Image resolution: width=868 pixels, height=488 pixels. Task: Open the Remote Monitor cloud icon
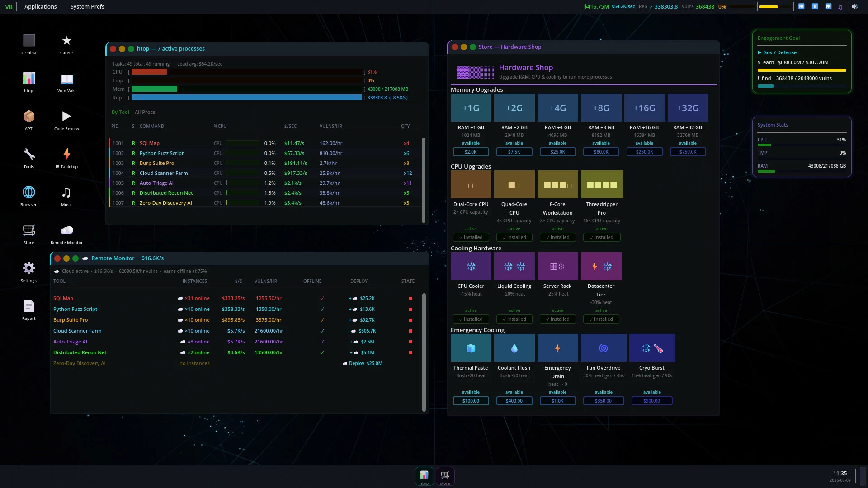[66, 234]
